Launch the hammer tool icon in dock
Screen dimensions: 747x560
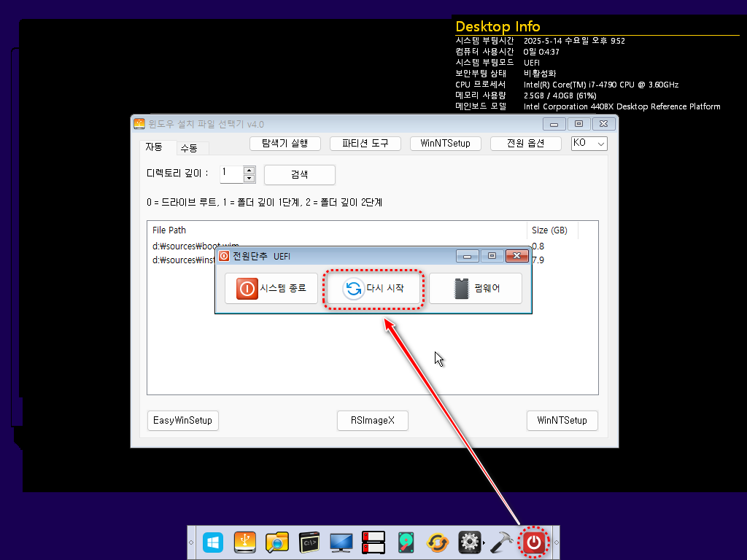[x=501, y=542]
